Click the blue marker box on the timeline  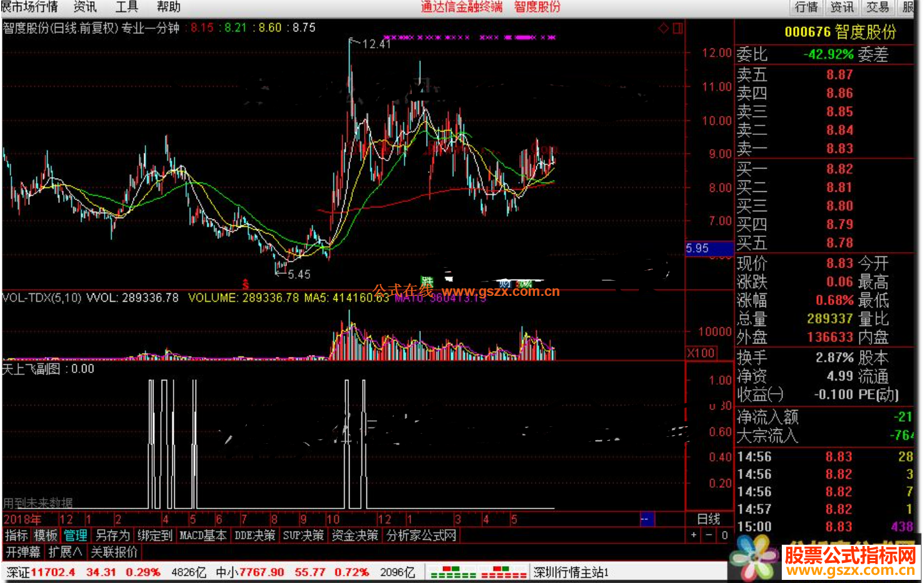click(x=647, y=519)
